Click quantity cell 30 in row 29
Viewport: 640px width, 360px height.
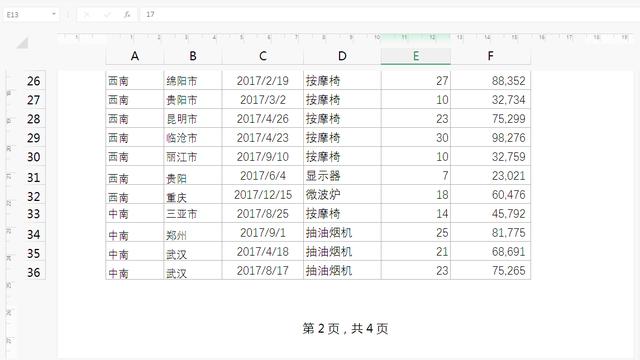coord(416,137)
